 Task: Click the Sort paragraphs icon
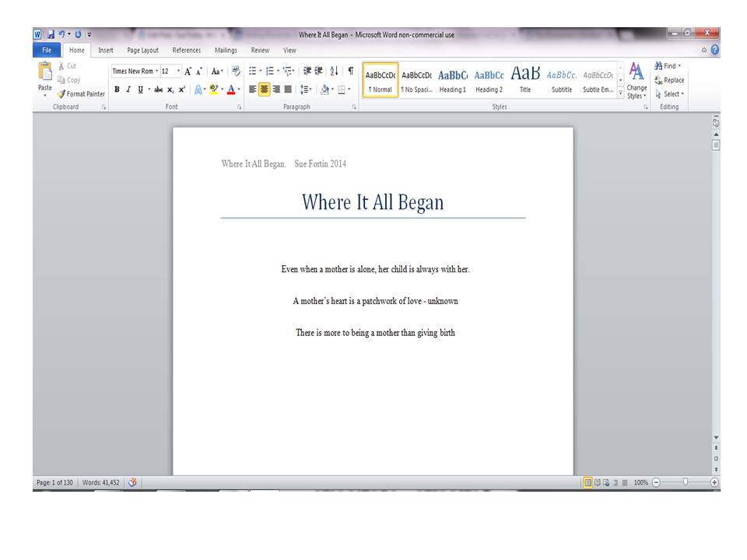pyautogui.click(x=335, y=71)
